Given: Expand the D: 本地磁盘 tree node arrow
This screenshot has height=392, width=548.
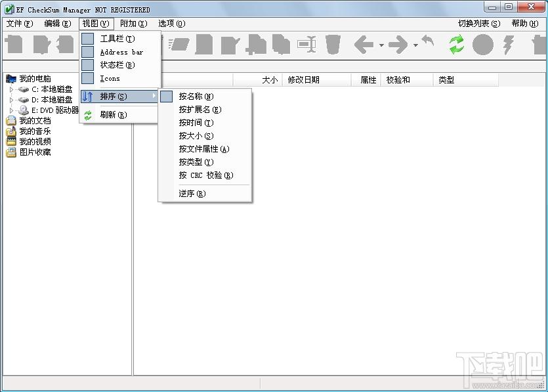Looking at the screenshot, I should coord(11,100).
